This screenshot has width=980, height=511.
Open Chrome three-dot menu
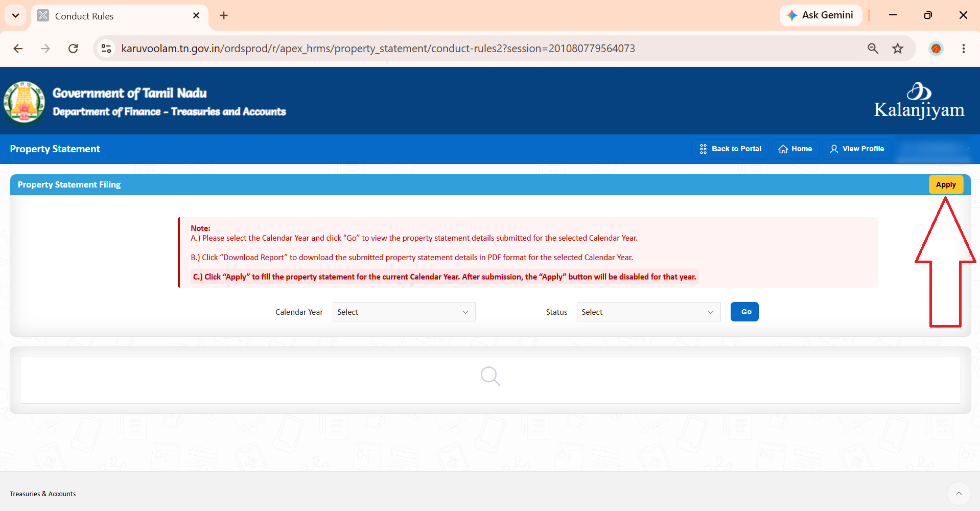tap(963, 49)
